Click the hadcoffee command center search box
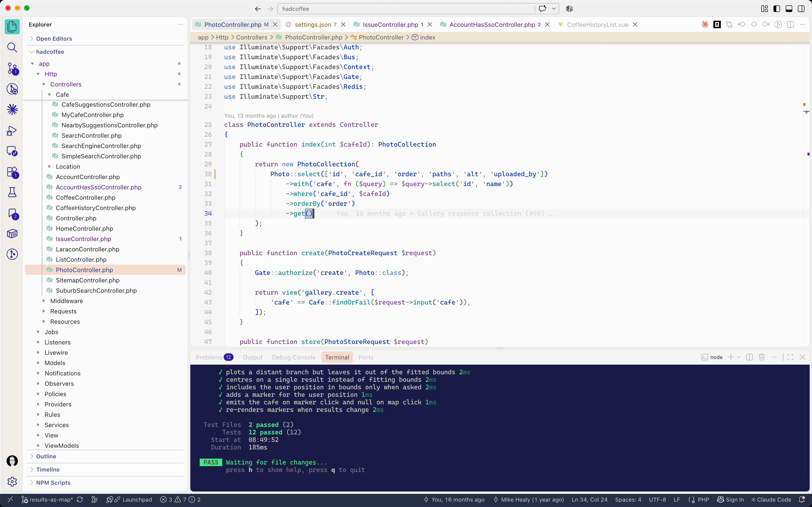 coord(406,9)
